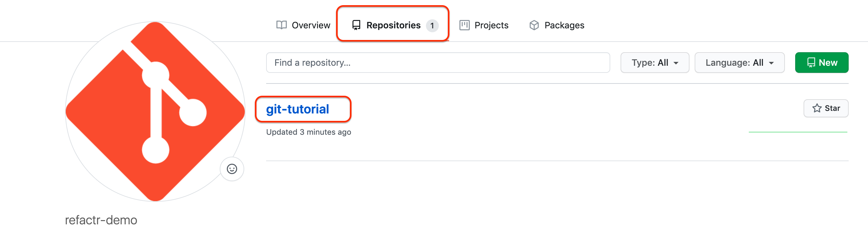Open the git-tutorial repository link
The height and width of the screenshot is (234, 868).
click(297, 109)
